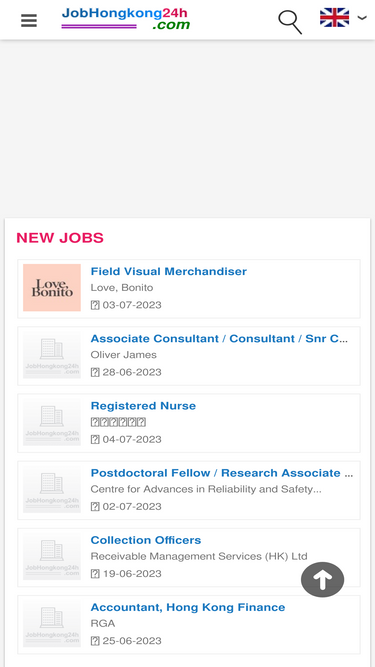The image size is (375, 667).
Task: Open the Associate Consultant job listing
Action: point(219,339)
